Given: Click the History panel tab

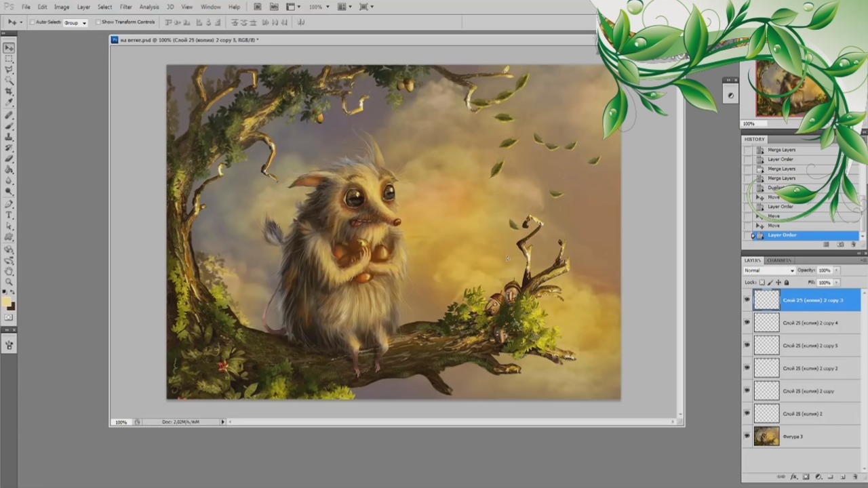Looking at the screenshot, I should coord(754,139).
